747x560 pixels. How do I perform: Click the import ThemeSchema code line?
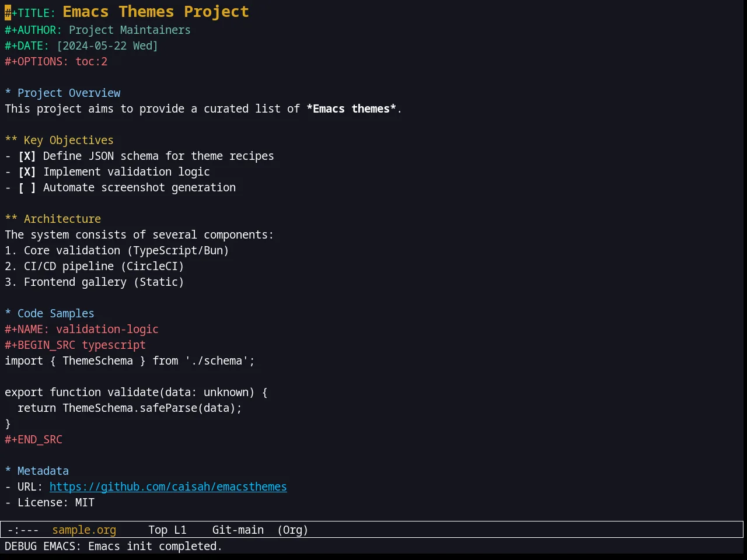[130, 361]
